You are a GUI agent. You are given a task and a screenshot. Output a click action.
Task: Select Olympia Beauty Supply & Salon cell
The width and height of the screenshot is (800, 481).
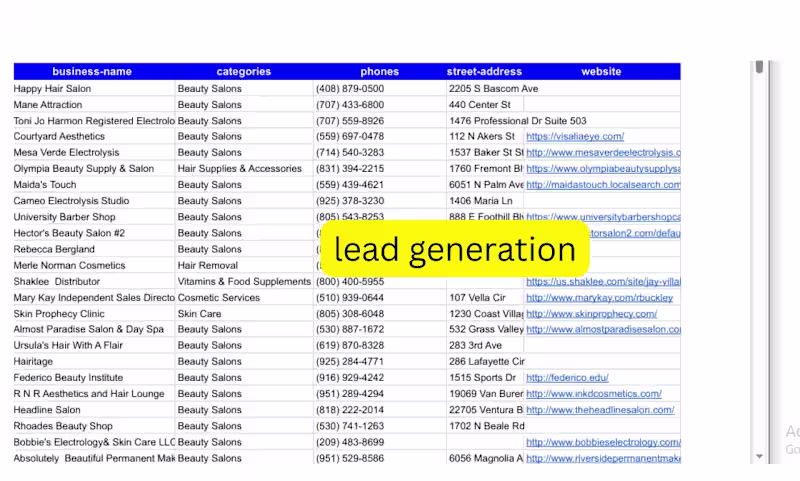pyautogui.click(x=94, y=169)
